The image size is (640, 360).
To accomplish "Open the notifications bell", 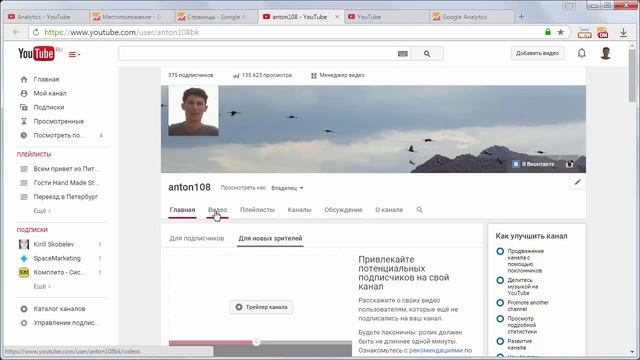I will 582,53.
